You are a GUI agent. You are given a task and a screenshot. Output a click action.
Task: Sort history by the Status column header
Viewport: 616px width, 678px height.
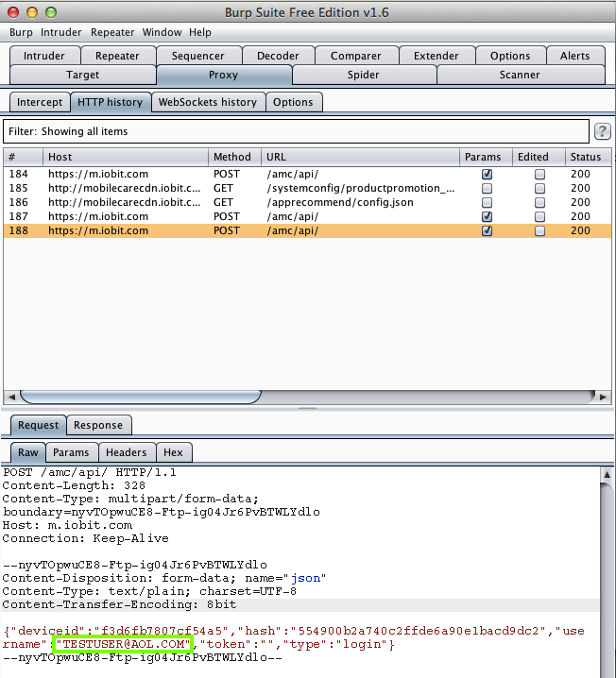(x=585, y=157)
